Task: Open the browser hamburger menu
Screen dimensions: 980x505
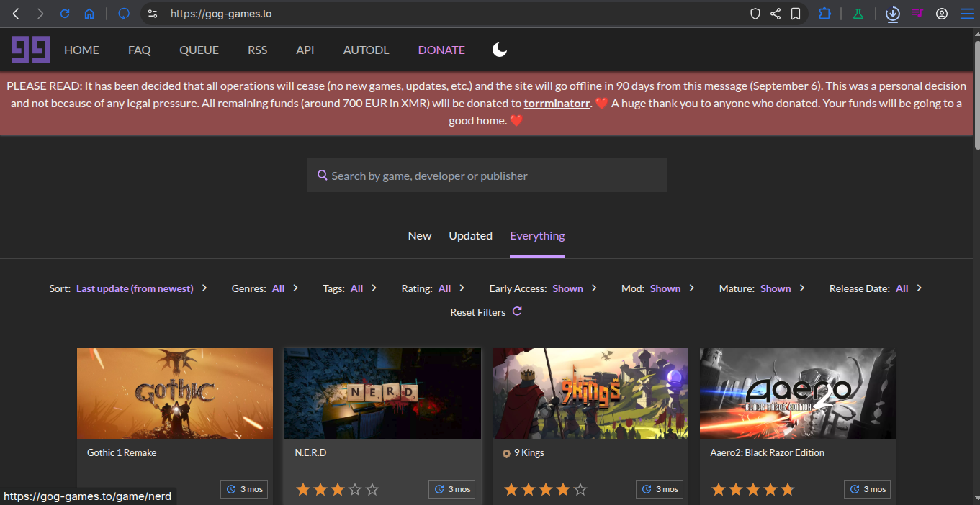Action: pos(966,14)
